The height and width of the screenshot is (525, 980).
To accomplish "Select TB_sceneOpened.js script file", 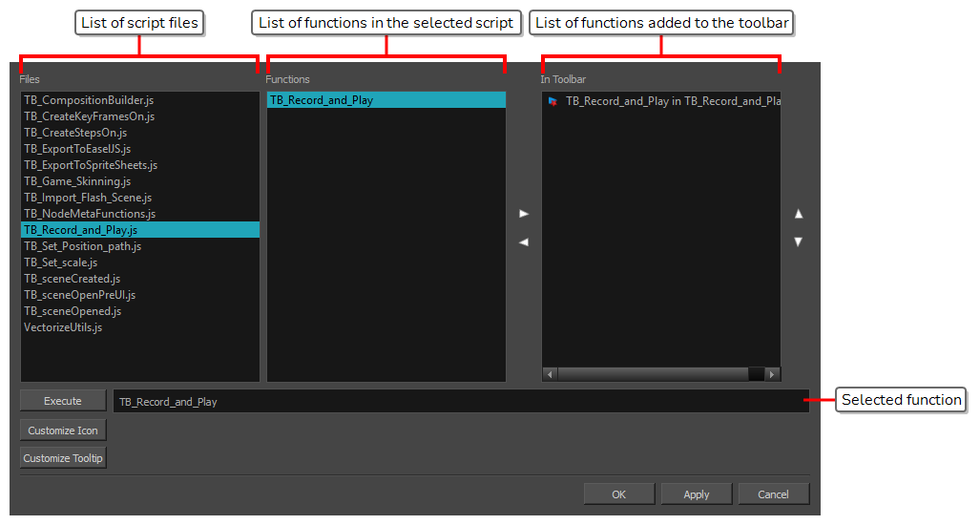I will coord(140,311).
